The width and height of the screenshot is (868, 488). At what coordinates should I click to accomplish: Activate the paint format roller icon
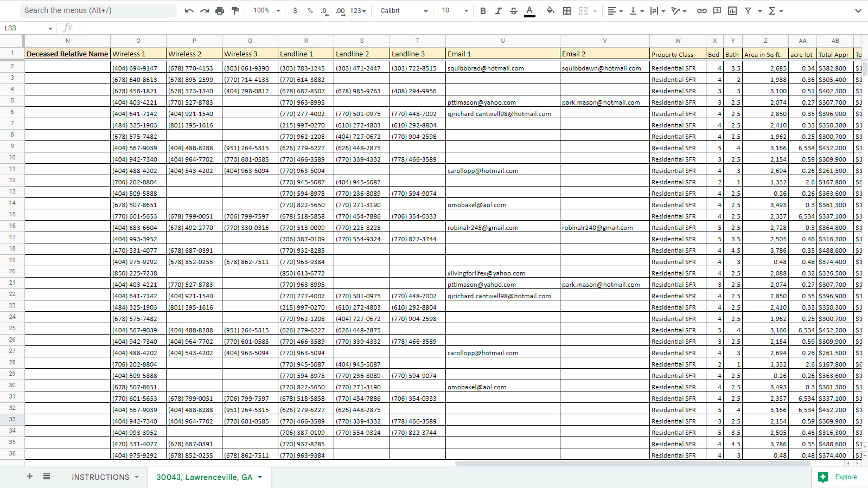(235, 11)
